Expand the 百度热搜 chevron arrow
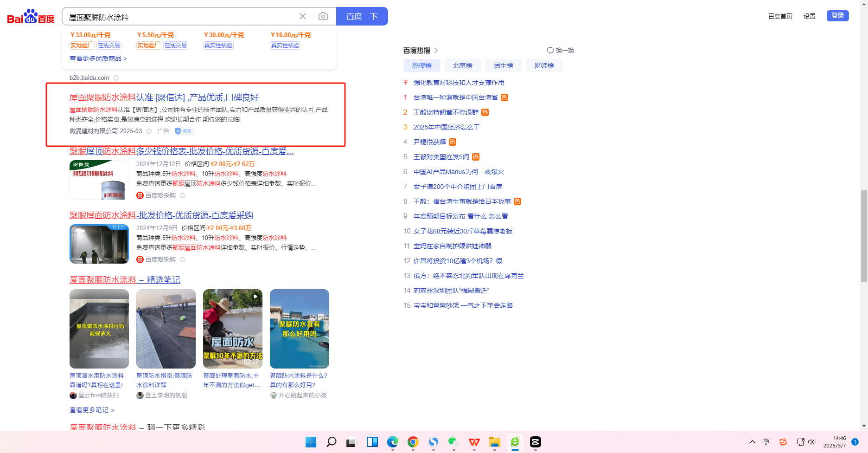 click(x=436, y=50)
